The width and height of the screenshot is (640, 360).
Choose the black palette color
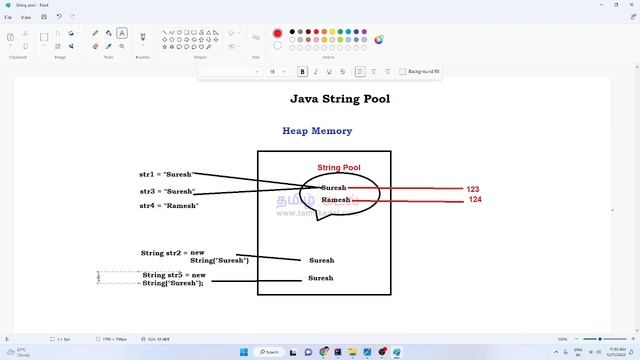[292, 31]
